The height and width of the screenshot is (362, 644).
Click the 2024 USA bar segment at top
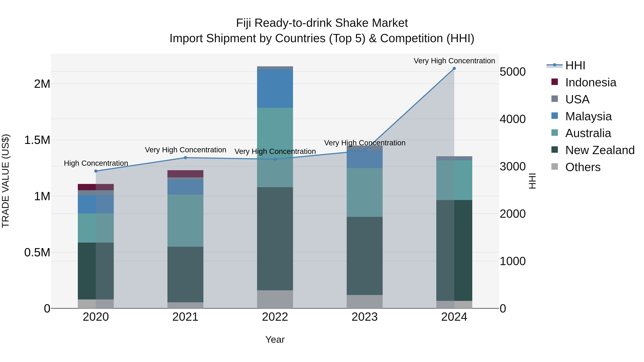click(x=454, y=158)
